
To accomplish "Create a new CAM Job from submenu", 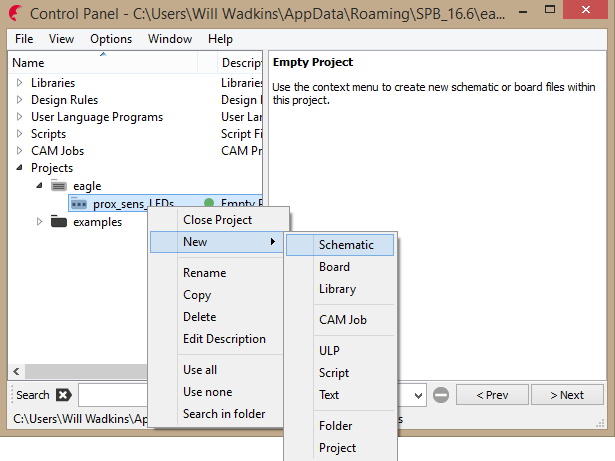I will click(340, 320).
